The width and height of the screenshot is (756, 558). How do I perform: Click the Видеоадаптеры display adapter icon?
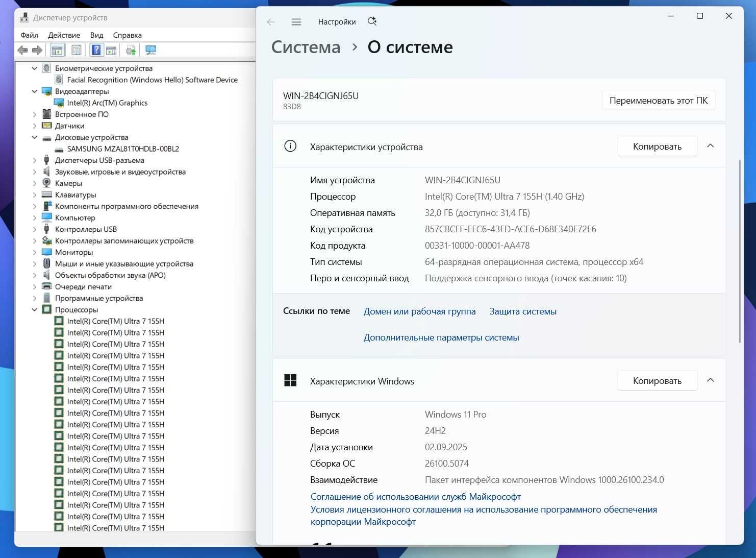pyautogui.click(x=46, y=91)
